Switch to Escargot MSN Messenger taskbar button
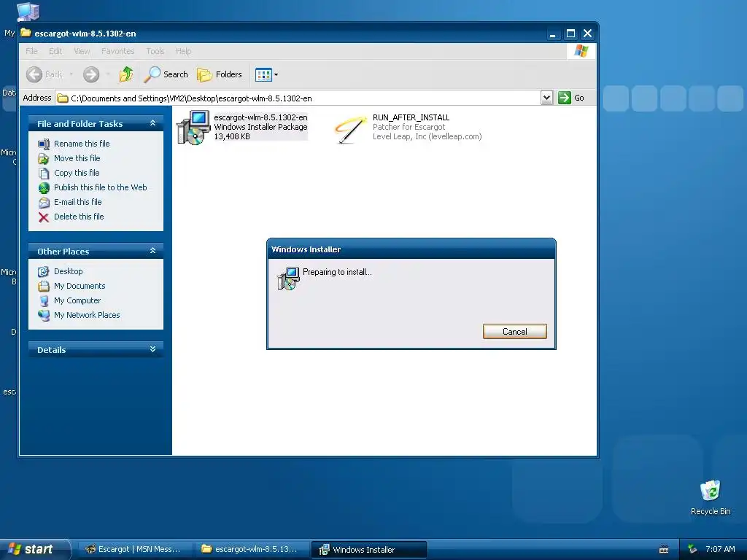747x560 pixels. coord(135,549)
